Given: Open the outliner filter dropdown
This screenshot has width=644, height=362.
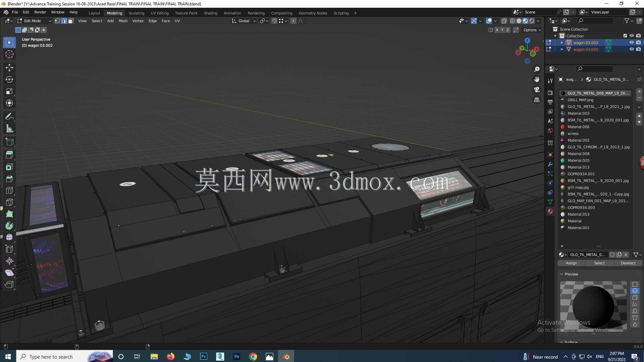Looking at the screenshot, I should coord(628,21).
